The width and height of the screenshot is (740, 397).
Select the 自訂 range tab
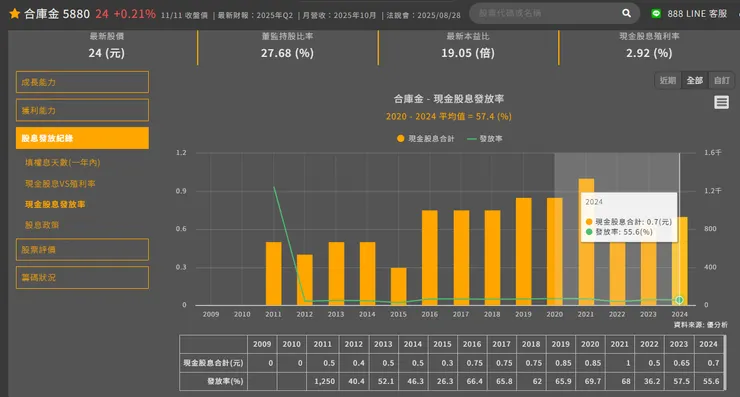tap(721, 80)
